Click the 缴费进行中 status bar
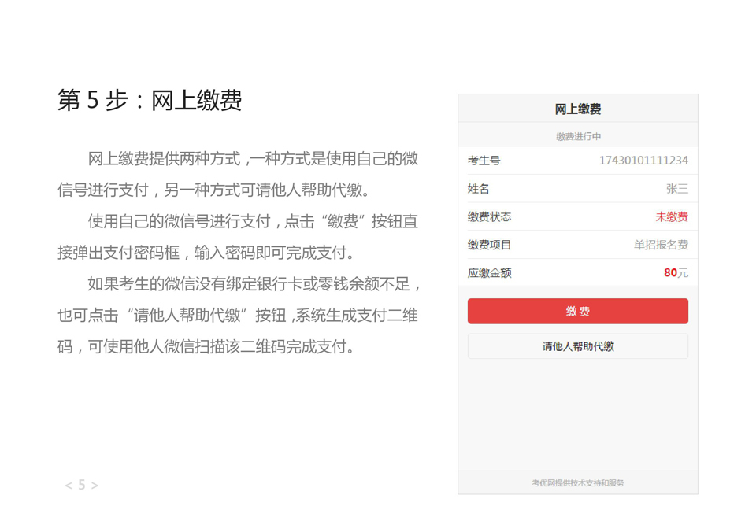Screen dimensions: 756x532 tap(577, 136)
